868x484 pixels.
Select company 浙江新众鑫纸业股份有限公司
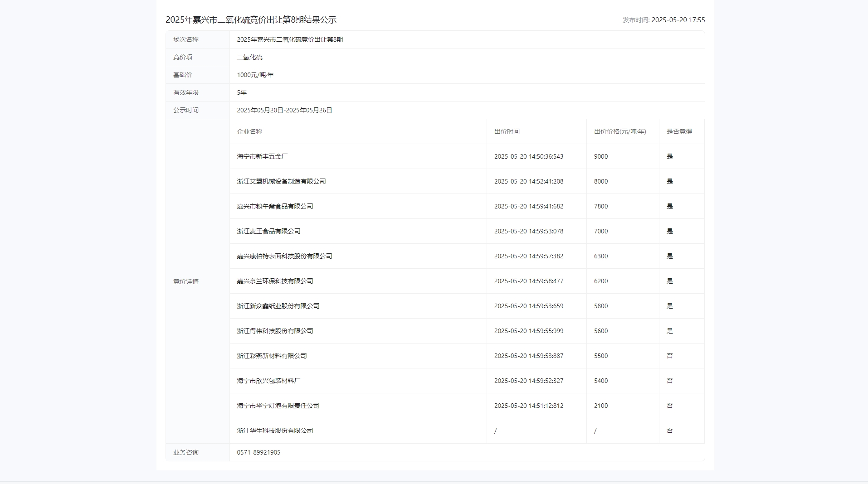[x=278, y=306]
